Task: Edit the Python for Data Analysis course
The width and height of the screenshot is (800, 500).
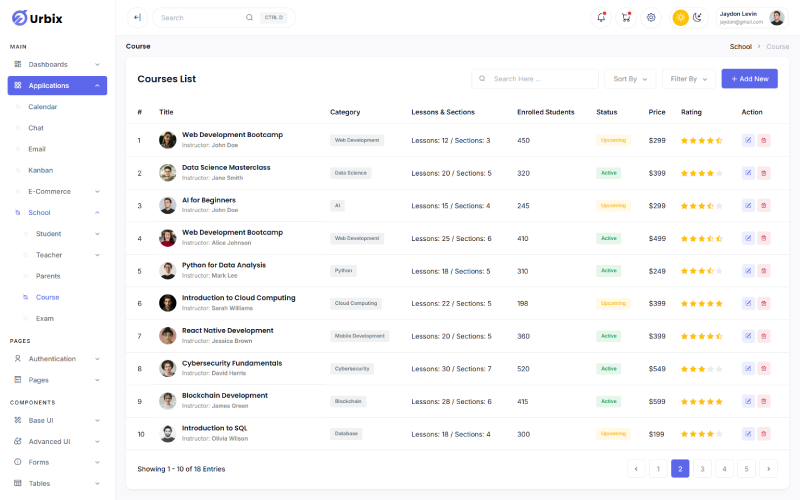Action: click(x=748, y=271)
